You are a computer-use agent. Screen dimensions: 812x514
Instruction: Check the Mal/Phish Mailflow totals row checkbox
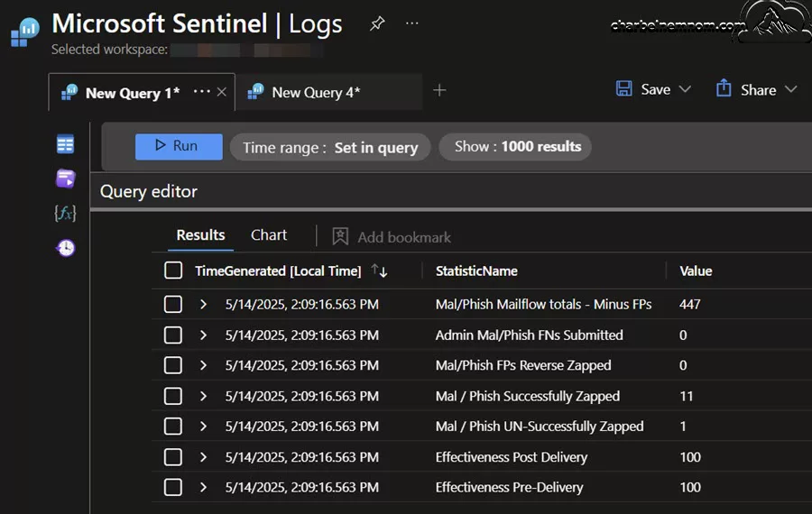click(x=173, y=304)
